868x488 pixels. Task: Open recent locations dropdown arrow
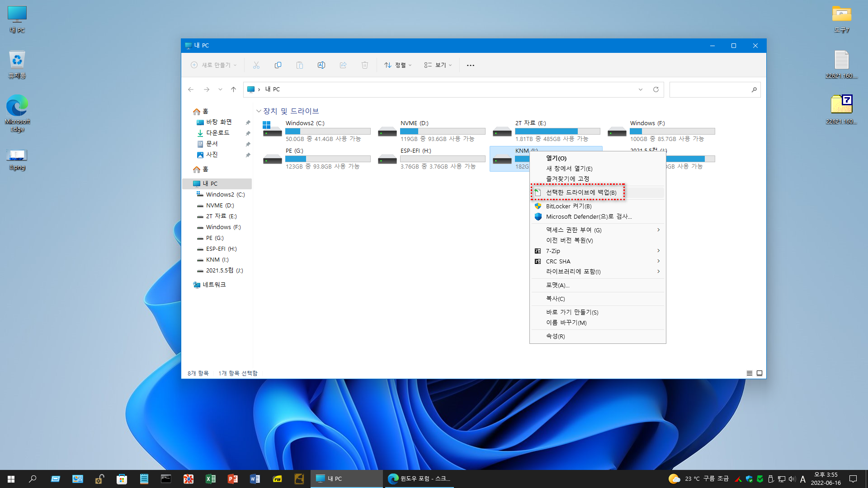click(x=220, y=89)
